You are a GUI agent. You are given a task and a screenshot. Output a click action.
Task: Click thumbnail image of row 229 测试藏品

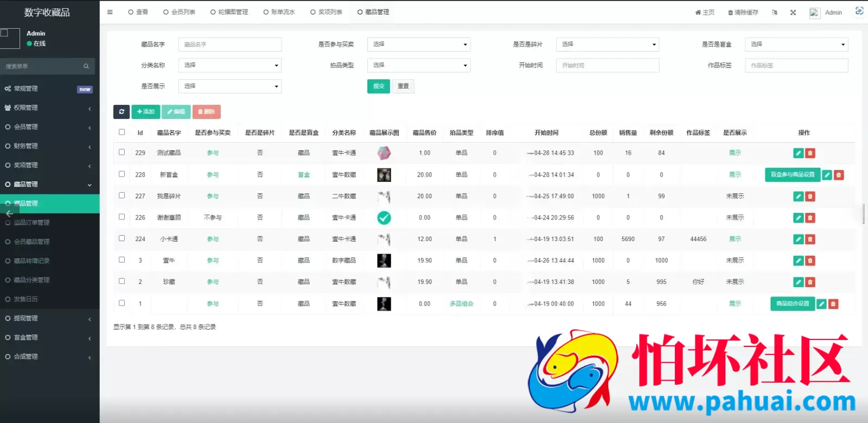click(x=384, y=153)
